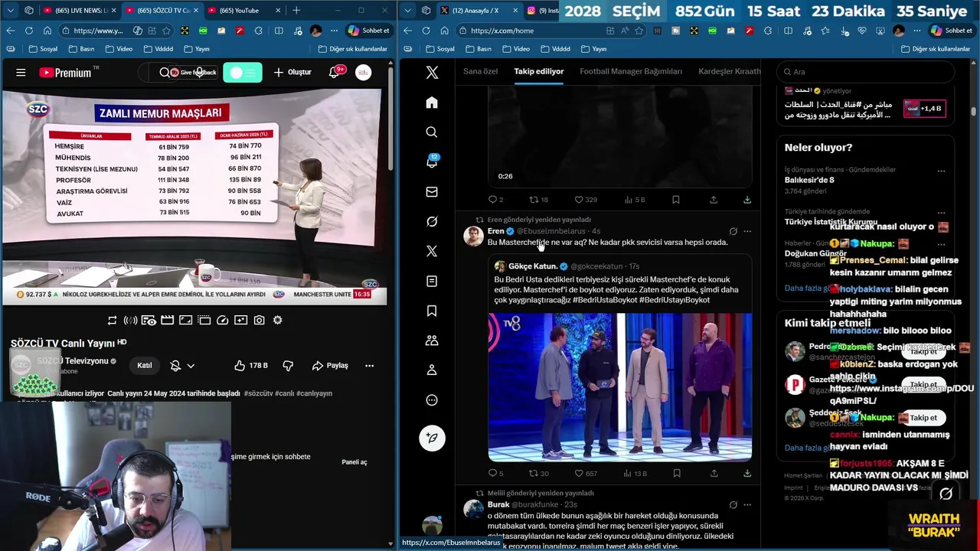Screen dimensions: 980x551
Task: Open new tab in left browser window
Action: point(296,11)
